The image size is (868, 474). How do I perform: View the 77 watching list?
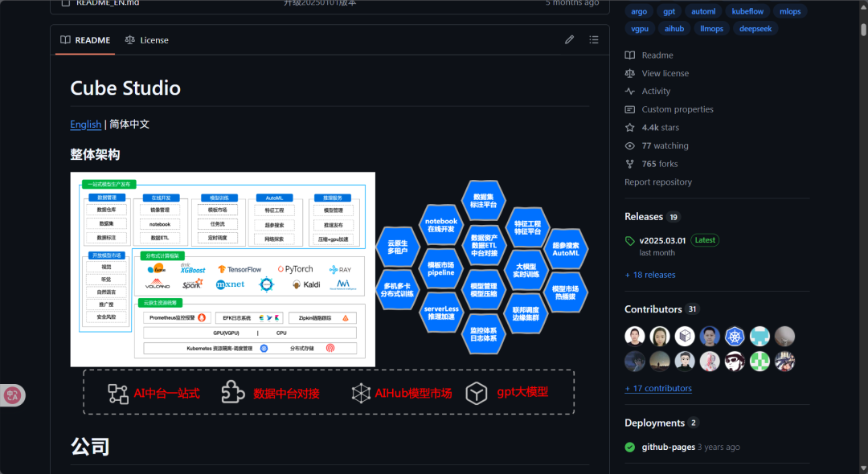665,145
